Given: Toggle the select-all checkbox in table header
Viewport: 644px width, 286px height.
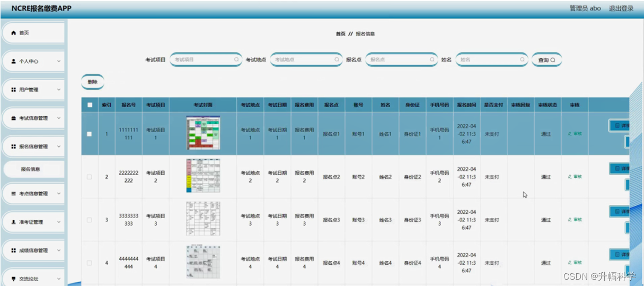Looking at the screenshot, I should point(90,105).
